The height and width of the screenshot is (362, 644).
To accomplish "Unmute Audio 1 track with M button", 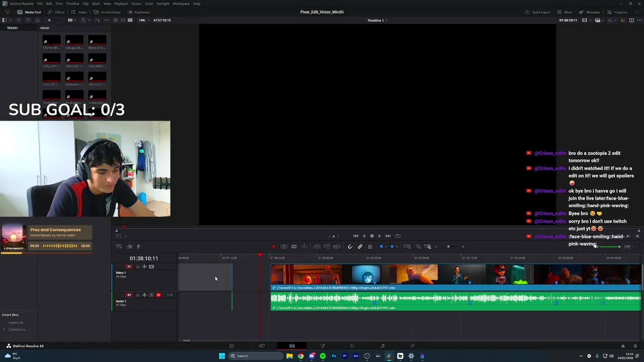I will click(x=158, y=295).
